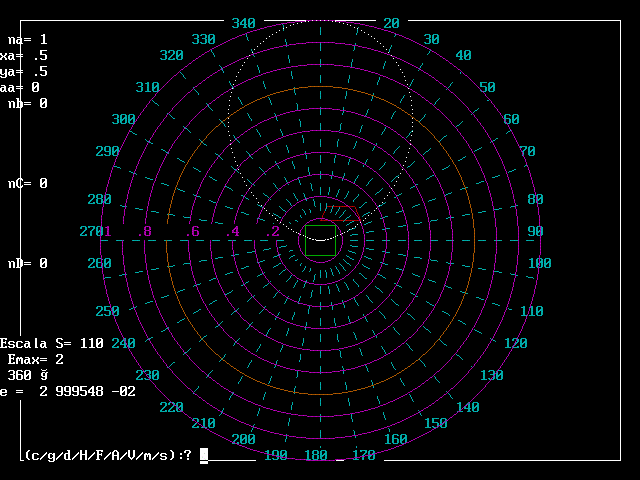Click the e = 2 999548 -02 value
Viewport: 640px width, 480px height.
[67, 391]
